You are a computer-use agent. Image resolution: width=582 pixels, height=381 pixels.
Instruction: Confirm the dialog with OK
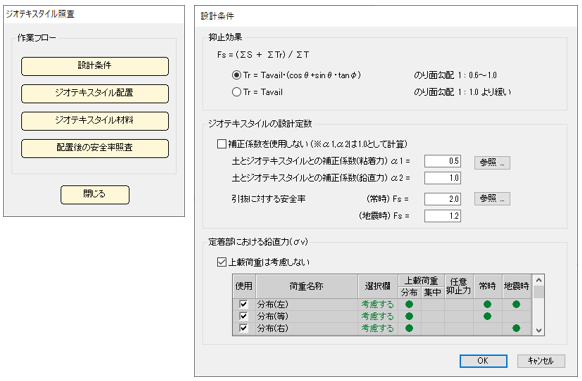point(483,361)
